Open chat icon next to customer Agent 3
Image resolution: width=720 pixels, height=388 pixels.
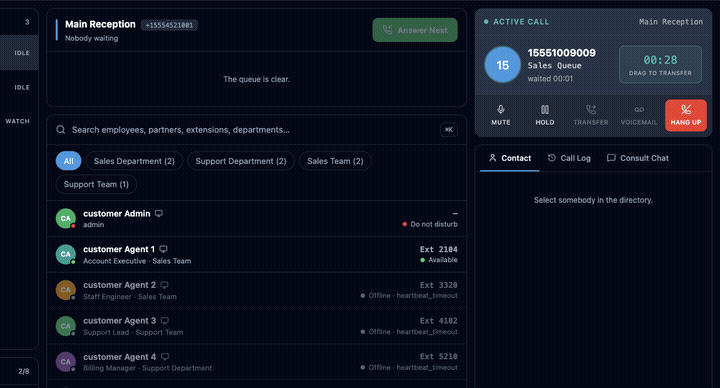click(165, 321)
